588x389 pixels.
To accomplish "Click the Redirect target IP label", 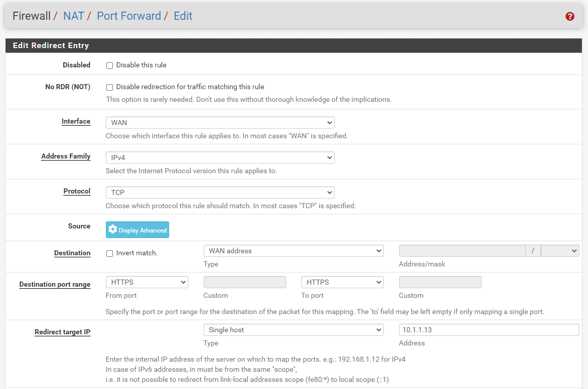I will click(x=63, y=332).
